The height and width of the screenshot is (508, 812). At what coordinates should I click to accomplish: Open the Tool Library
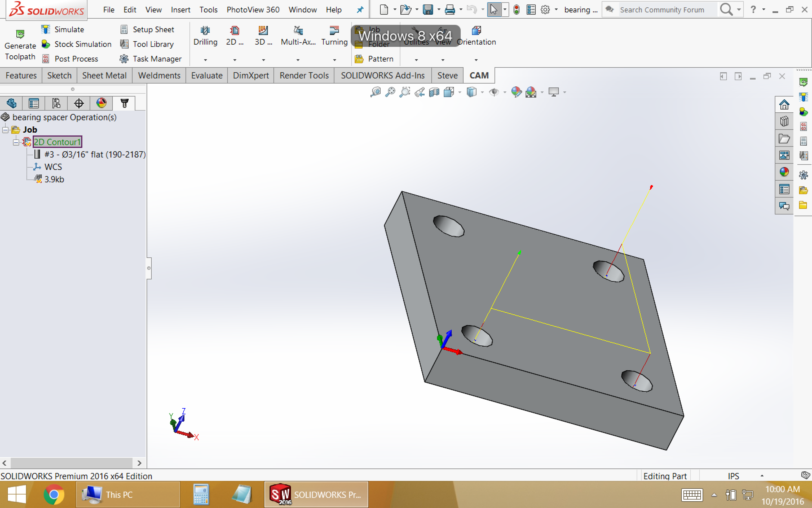click(147, 44)
